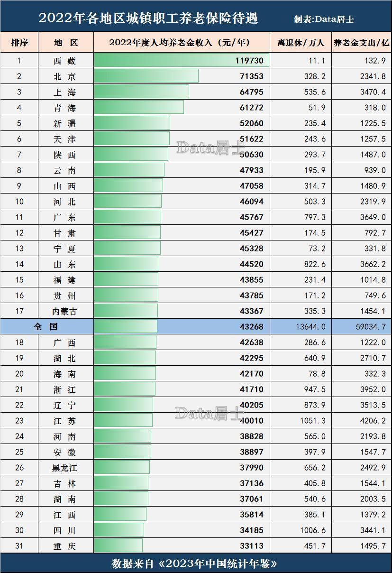Select the 养老金支出/亿 column header

coord(362,43)
